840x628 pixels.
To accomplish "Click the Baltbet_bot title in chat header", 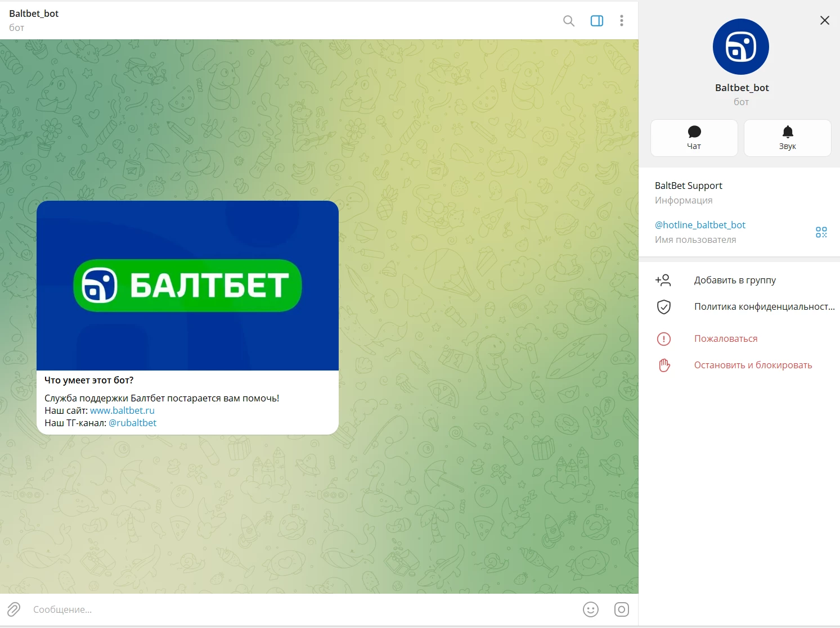I will click(x=34, y=13).
